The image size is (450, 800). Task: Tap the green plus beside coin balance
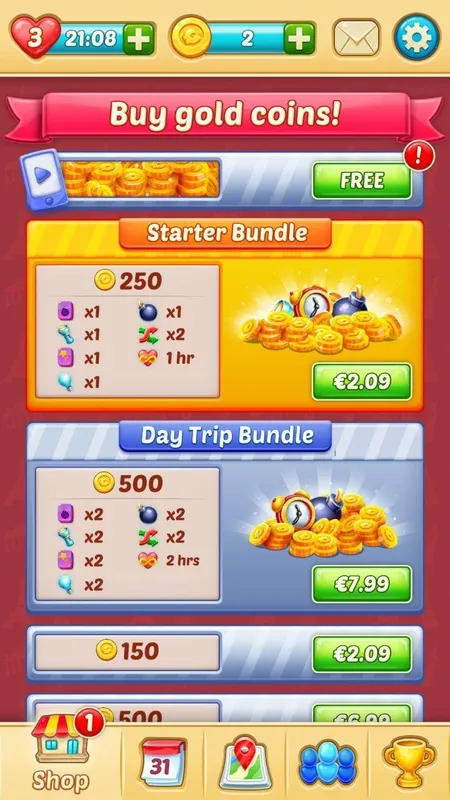point(299,38)
